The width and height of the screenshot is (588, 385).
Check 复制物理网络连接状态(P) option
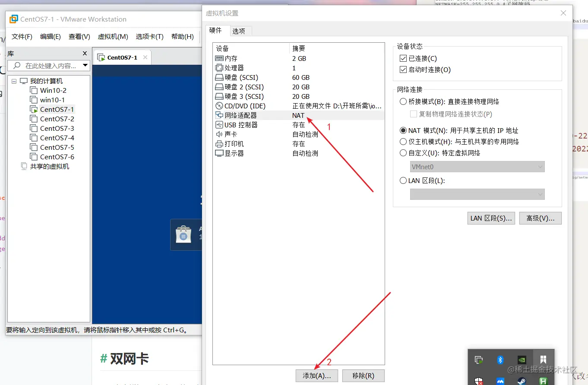click(x=414, y=114)
